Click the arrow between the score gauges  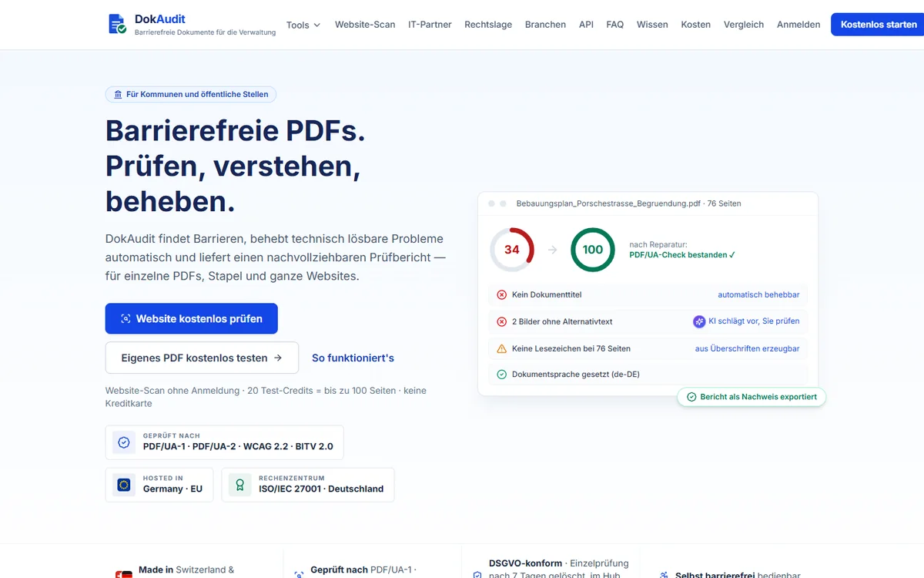[x=552, y=250]
